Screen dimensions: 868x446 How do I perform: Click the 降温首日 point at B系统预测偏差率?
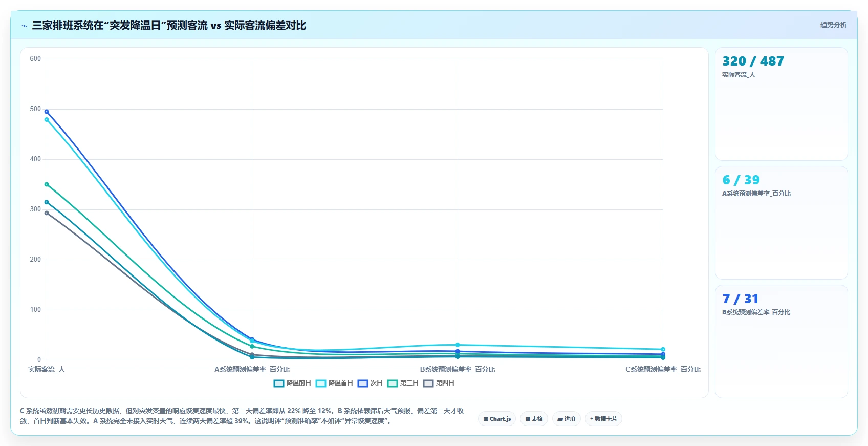pos(458,345)
